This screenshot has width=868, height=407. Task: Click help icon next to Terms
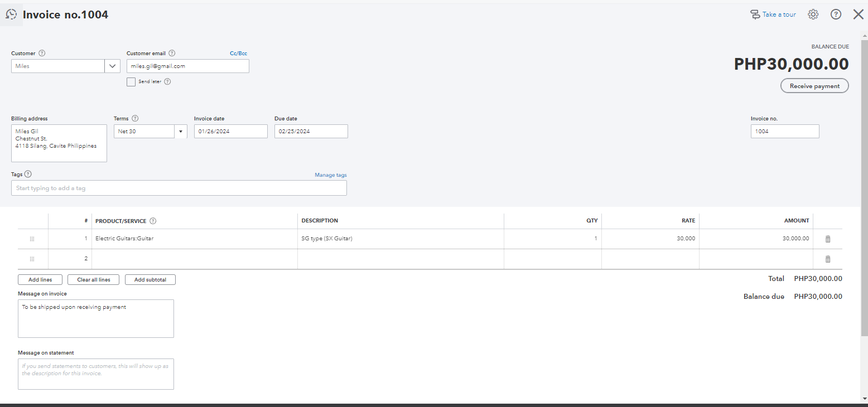pos(135,118)
